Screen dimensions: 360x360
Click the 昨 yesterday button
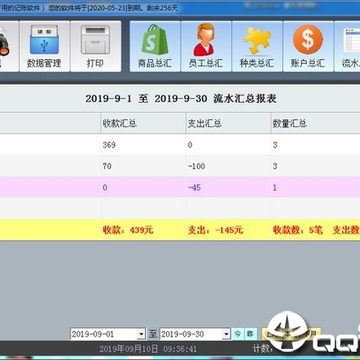point(250,334)
